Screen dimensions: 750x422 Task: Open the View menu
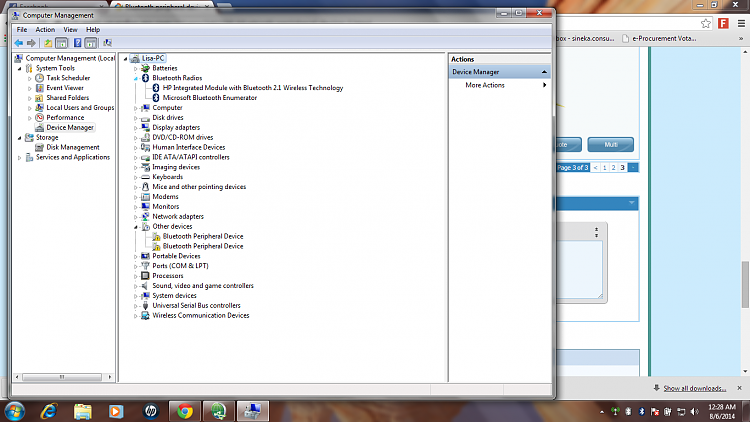click(70, 30)
